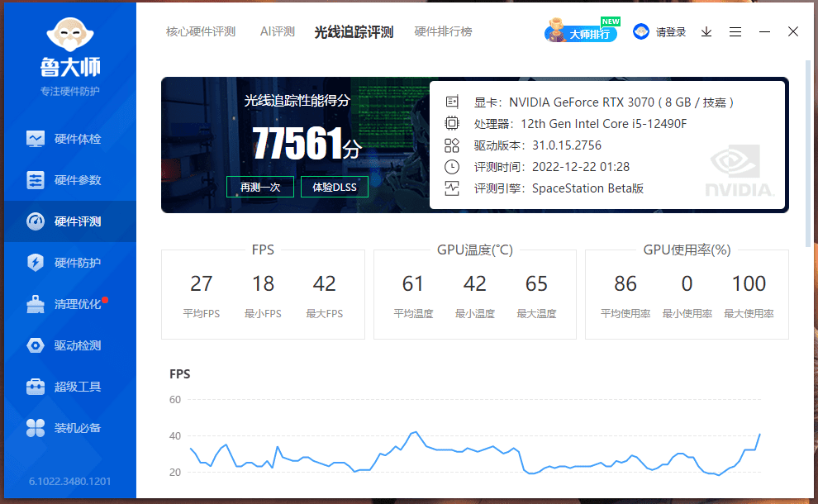Viewport: 818px width, 504px height.
Task: Minimize the 鲁大师 window
Action: pyautogui.click(x=765, y=32)
